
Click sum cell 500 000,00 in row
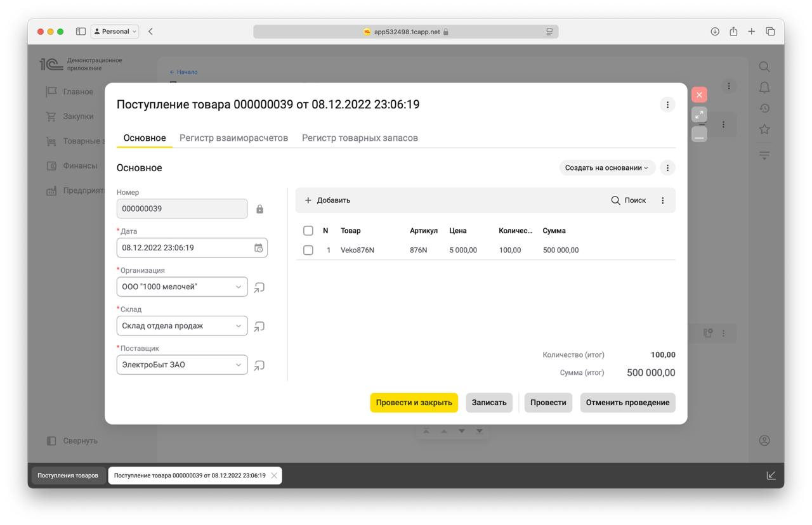click(561, 250)
